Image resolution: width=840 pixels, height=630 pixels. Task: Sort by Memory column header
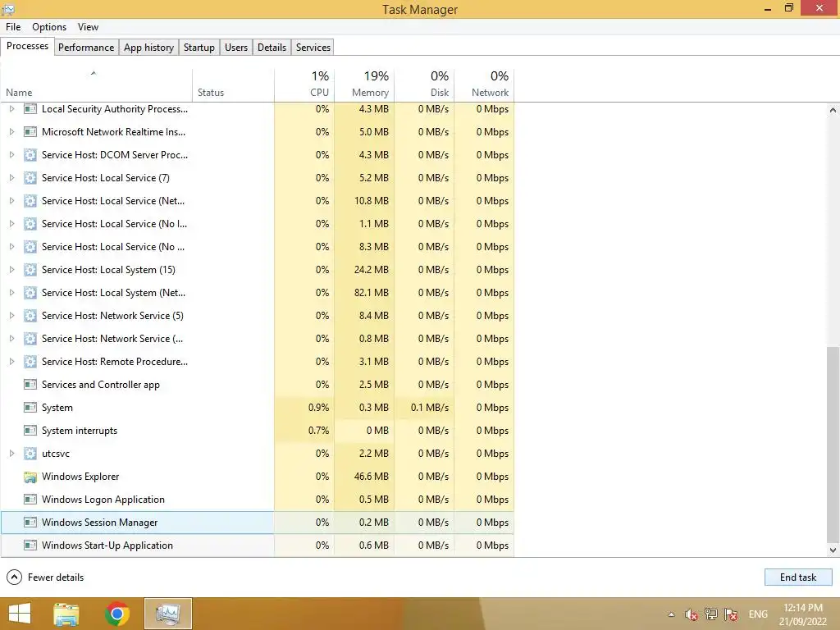(x=364, y=85)
